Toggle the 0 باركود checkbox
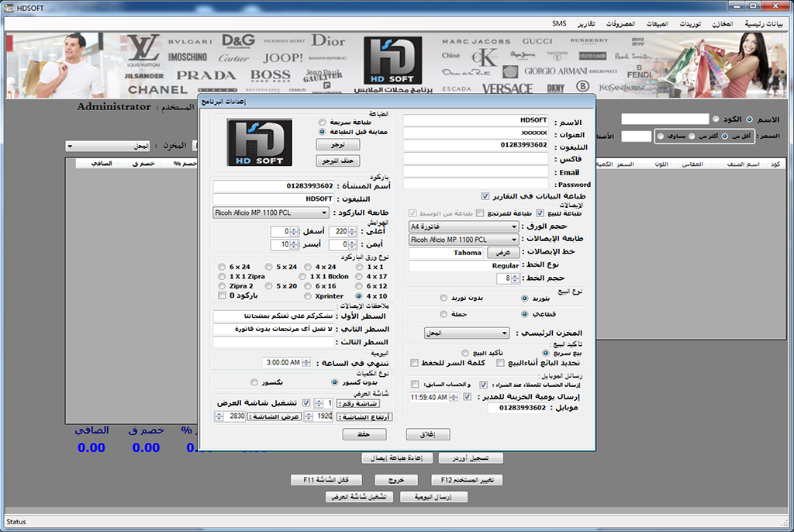This screenshot has height=532, width=794. (x=222, y=295)
